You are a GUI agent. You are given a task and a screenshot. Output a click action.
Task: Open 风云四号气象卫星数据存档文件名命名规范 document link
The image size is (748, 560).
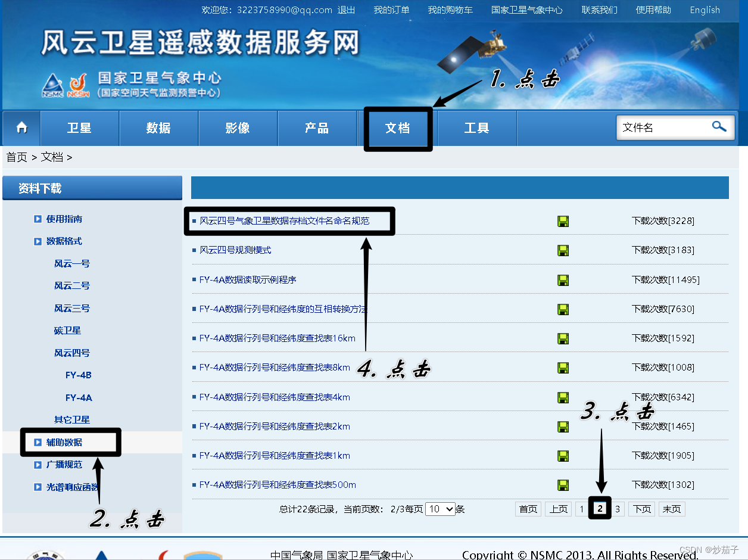pos(284,221)
